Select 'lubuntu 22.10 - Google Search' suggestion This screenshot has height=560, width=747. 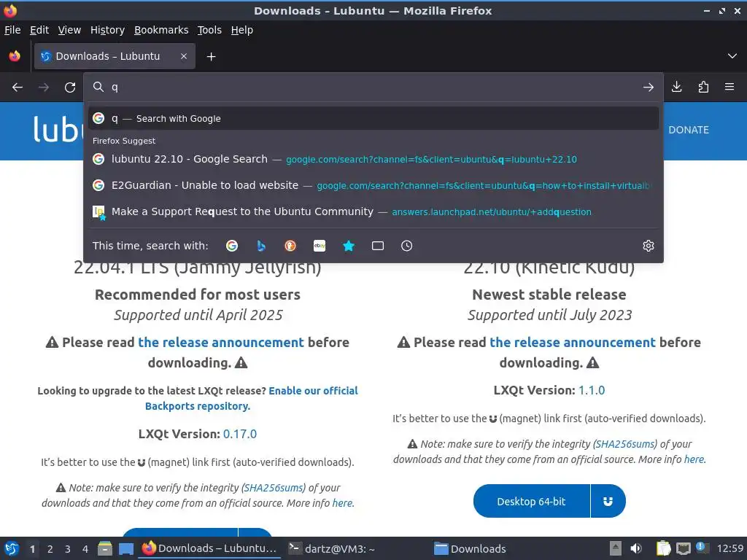point(373,159)
